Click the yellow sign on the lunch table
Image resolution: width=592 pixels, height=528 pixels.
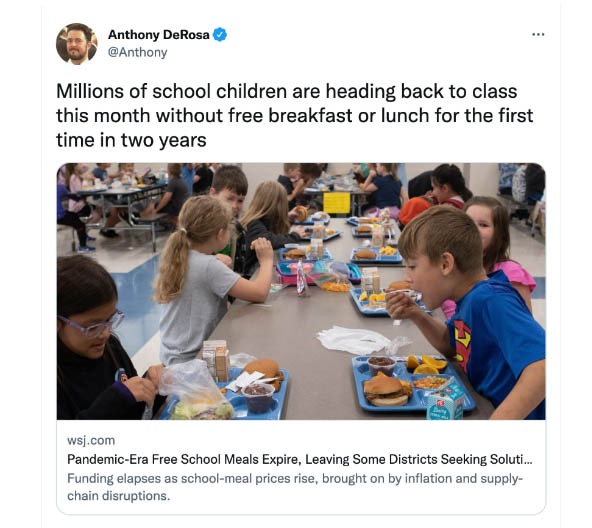pyautogui.click(x=337, y=203)
